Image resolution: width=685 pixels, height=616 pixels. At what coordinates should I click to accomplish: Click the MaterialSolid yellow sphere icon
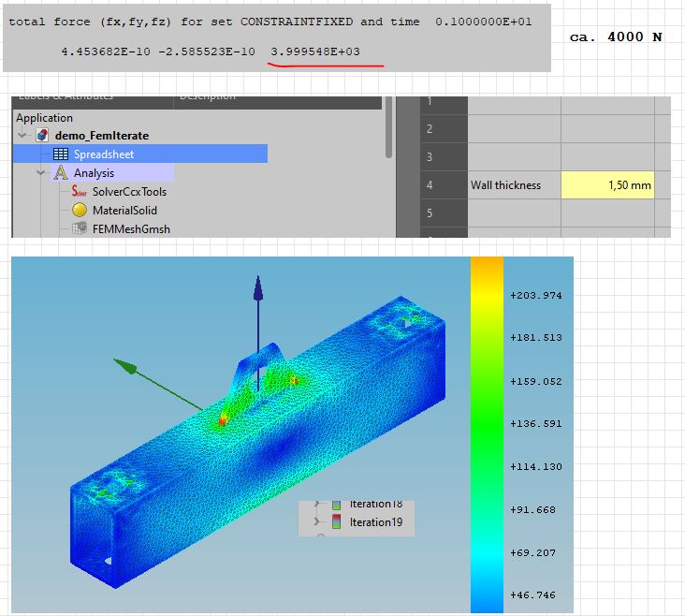pyautogui.click(x=80, y=211)
